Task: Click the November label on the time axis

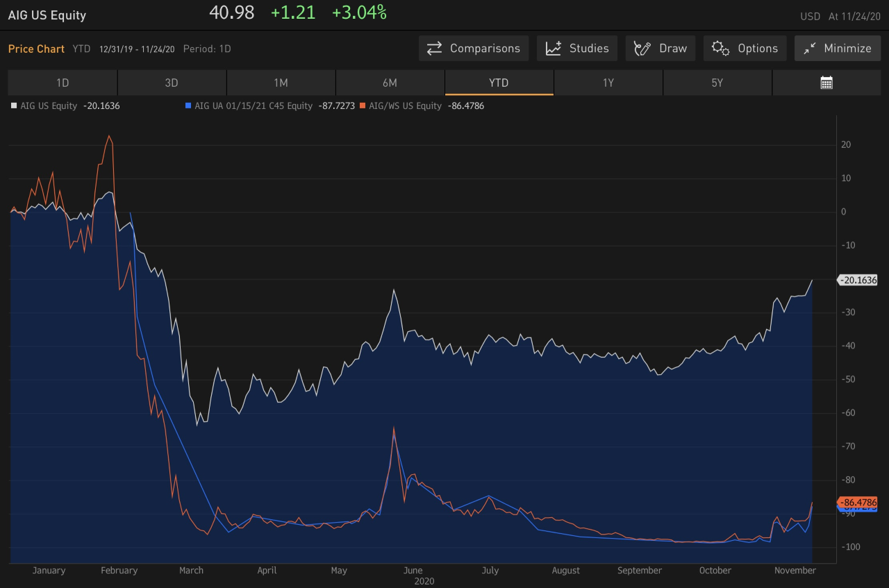Action: (x=795, y=571)
